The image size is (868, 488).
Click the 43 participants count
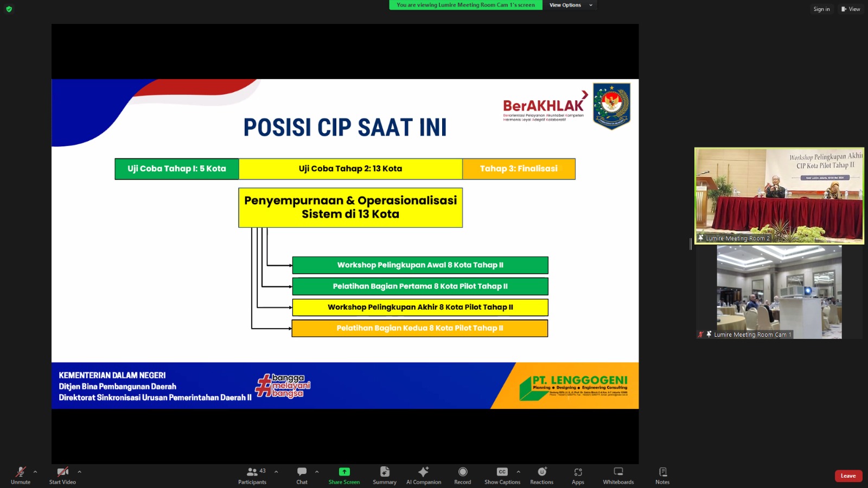263,471
